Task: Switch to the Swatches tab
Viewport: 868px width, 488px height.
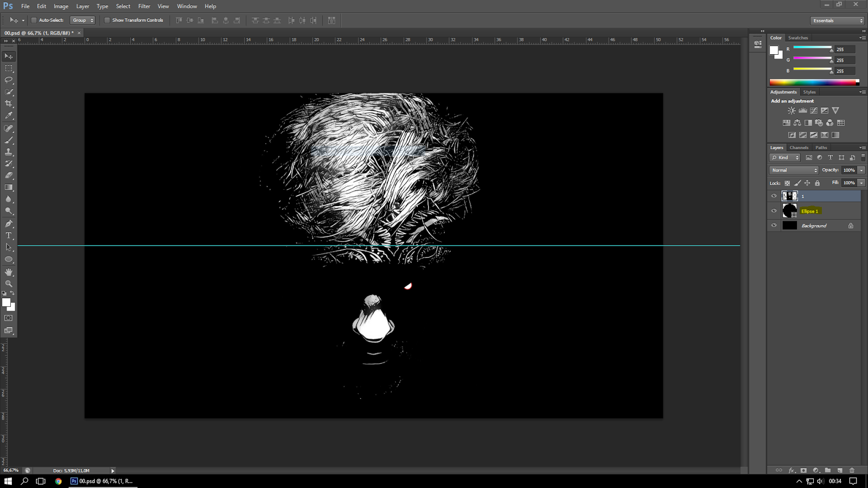Action: tap(798, 38)
